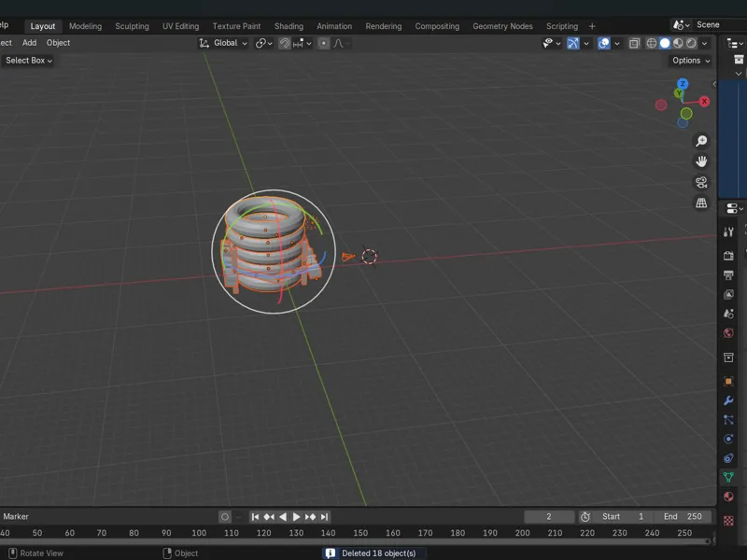Click the info icon in the status bar
Image resolution: width=747 pixels, height=560 pixels.
330,553
